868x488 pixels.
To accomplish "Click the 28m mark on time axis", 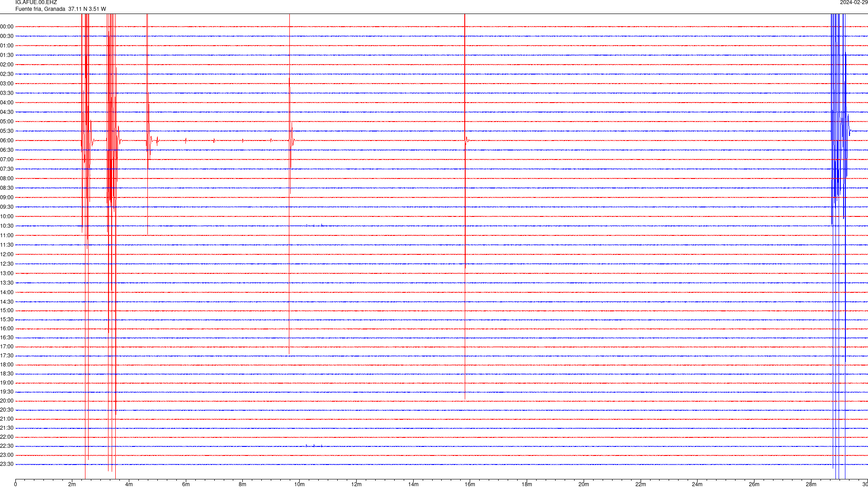I will (811, 484).
